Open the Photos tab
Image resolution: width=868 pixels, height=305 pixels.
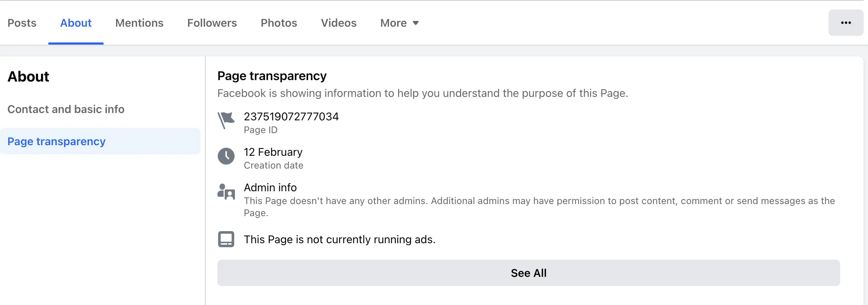point(279,23)
